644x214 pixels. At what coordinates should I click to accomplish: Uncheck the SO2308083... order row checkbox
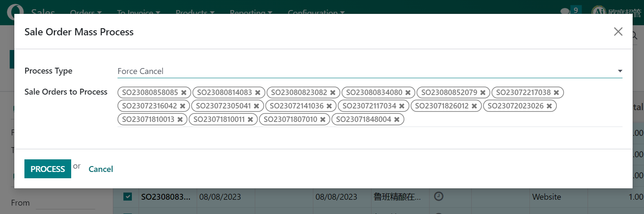(x=128, y=196)
